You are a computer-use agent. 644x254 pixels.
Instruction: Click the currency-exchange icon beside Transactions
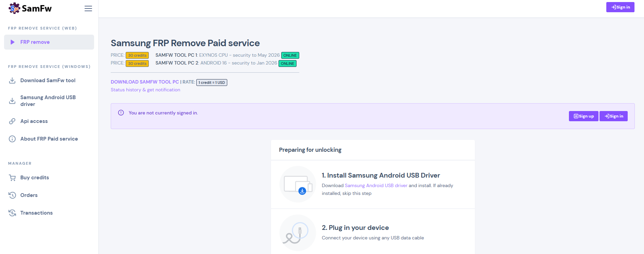12,213
